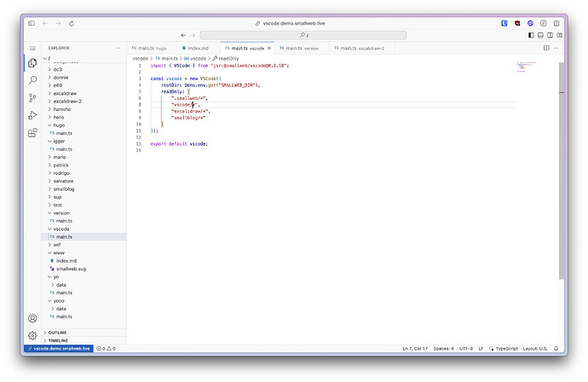Image resolution: width=588 pixels, height=382 pixels.
Task: Change indentation via Spaces: 4
Action: coord(444,349)
